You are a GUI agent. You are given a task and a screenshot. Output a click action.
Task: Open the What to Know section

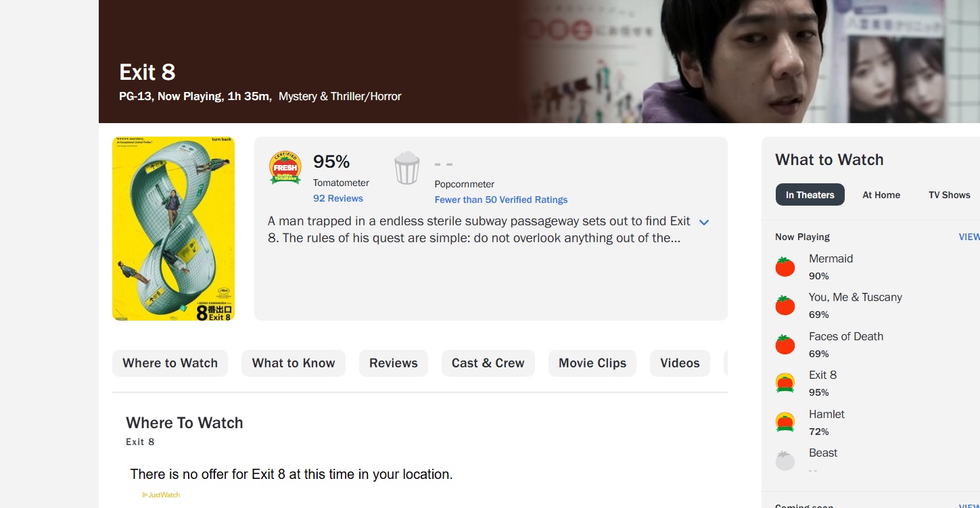pyautogui.click(x=293, y=363)
